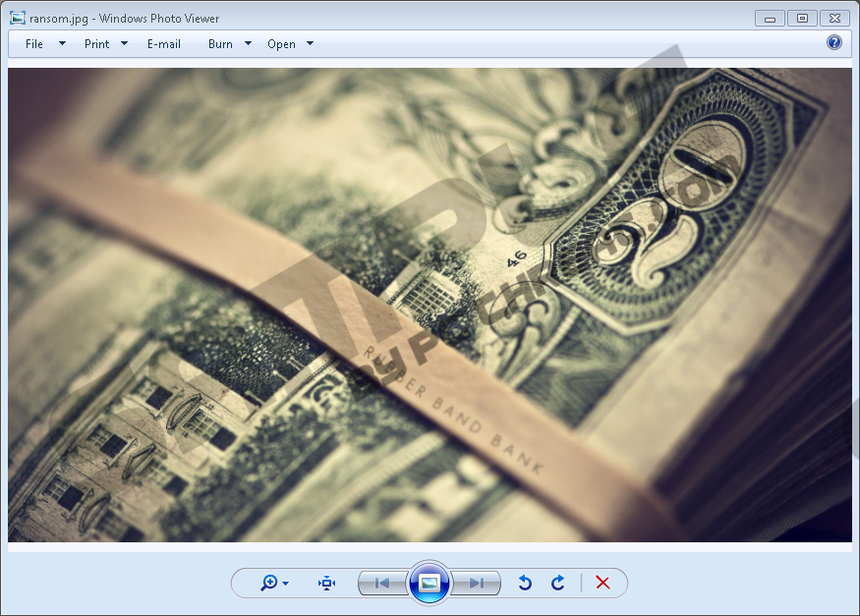The height and width of the screenshot is (616, 860).
Task: Expand the Burn dropdown arrow
Action: pyautogui.click(x=248, y=43)
